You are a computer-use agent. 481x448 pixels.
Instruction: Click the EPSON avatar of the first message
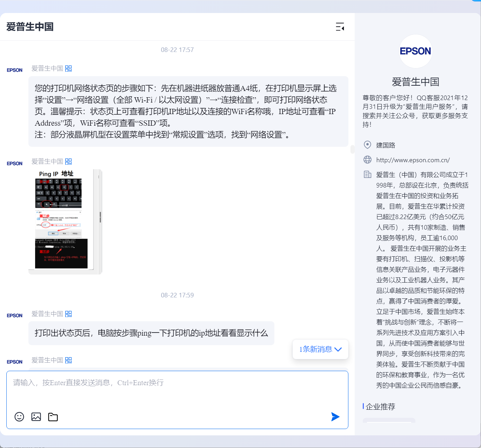[x=14, y=70]
